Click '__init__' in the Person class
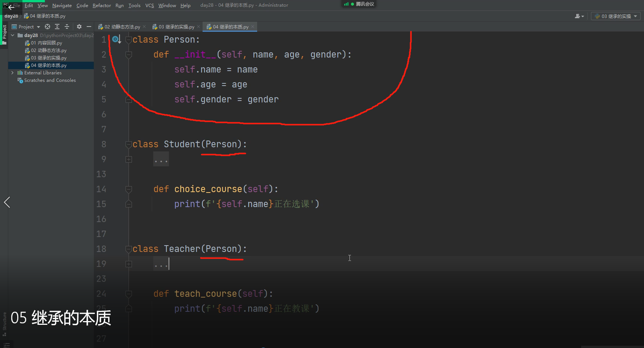This screenshot has width=644, height=348. click(195, 55)
